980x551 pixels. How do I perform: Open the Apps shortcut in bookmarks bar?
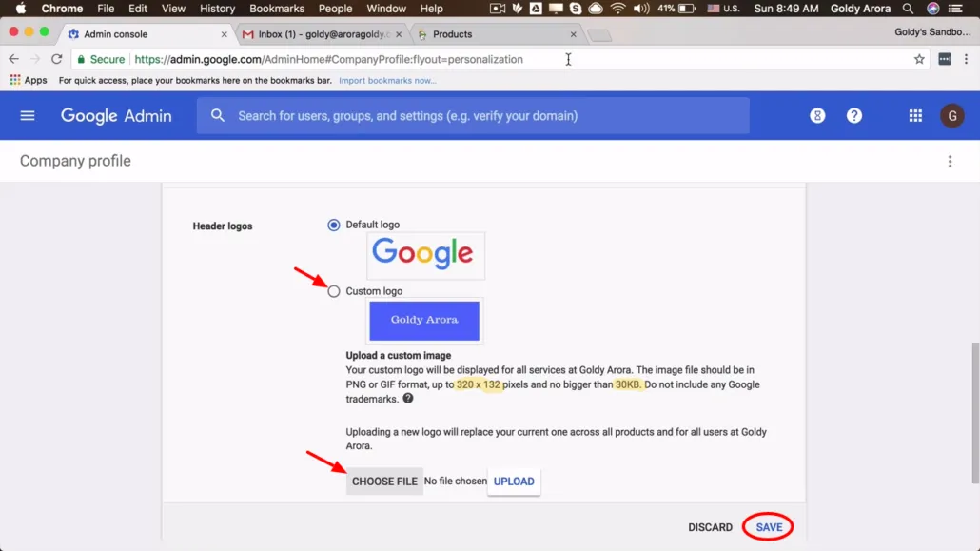29,80
